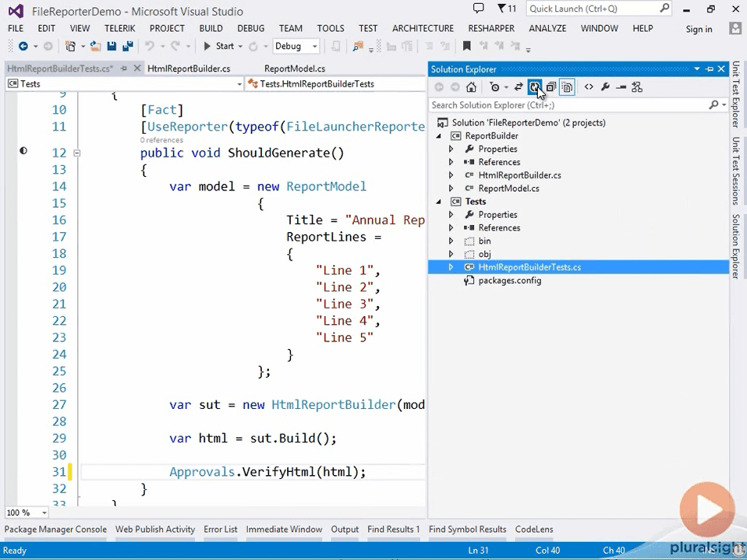Open the Error List tab

221,529
